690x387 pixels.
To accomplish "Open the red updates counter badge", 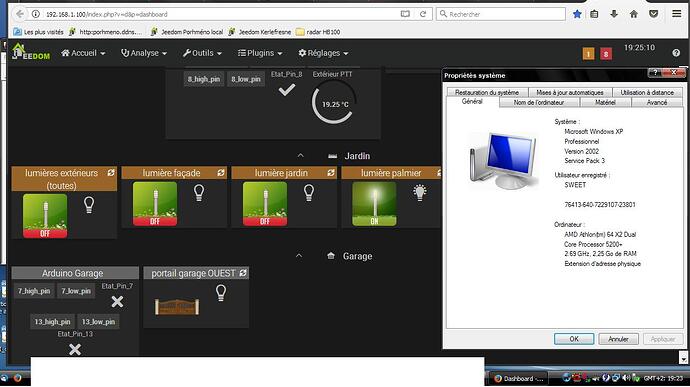I will tap(606, 54).
